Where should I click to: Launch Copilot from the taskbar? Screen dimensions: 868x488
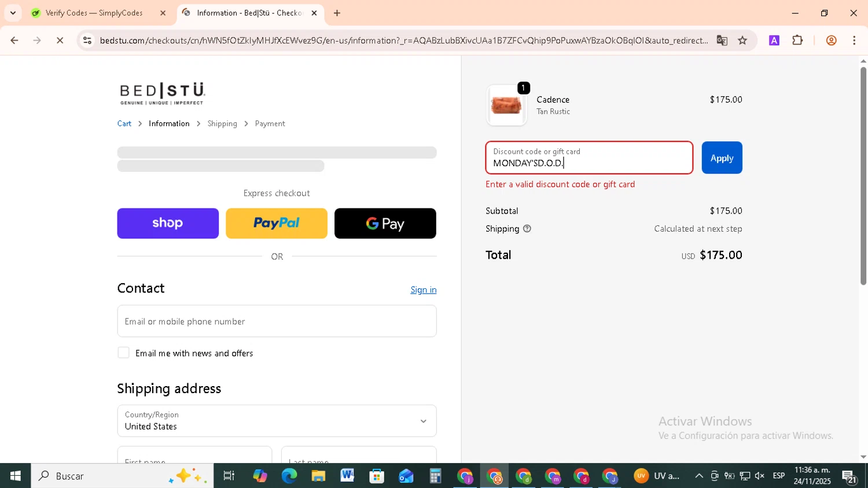260,476
